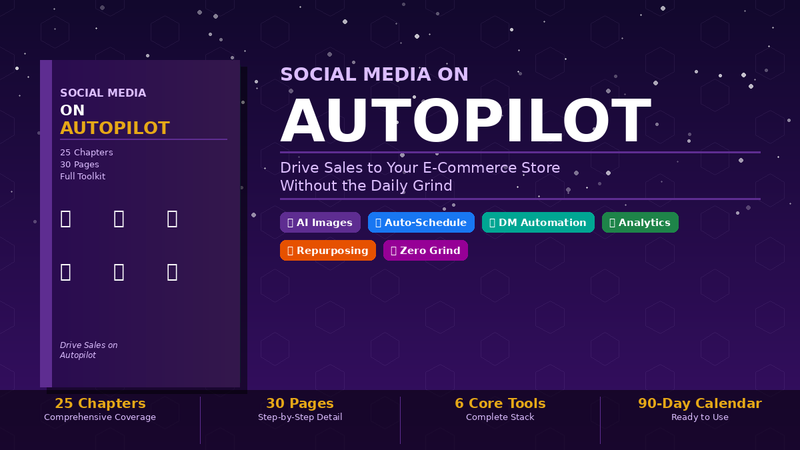Viewport: 800px width, 450px height.
Task: Click 'Step-by-Step Detail' caption
Action: [x=300, y=417]
